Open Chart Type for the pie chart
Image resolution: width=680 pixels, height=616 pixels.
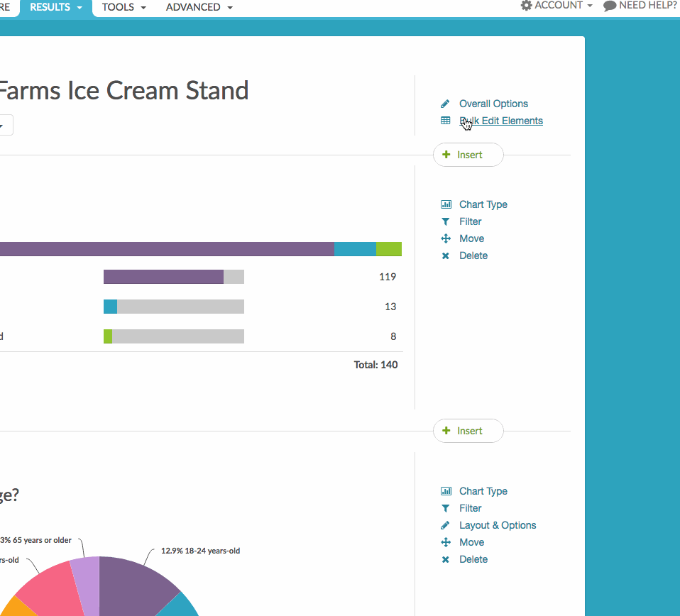click(x=483, y=491)
